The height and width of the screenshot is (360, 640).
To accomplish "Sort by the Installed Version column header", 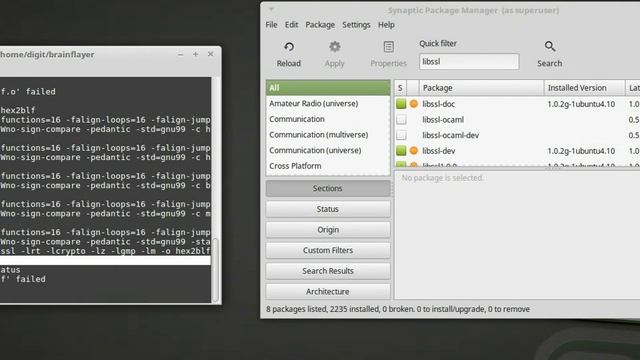I will coord(584,88).
